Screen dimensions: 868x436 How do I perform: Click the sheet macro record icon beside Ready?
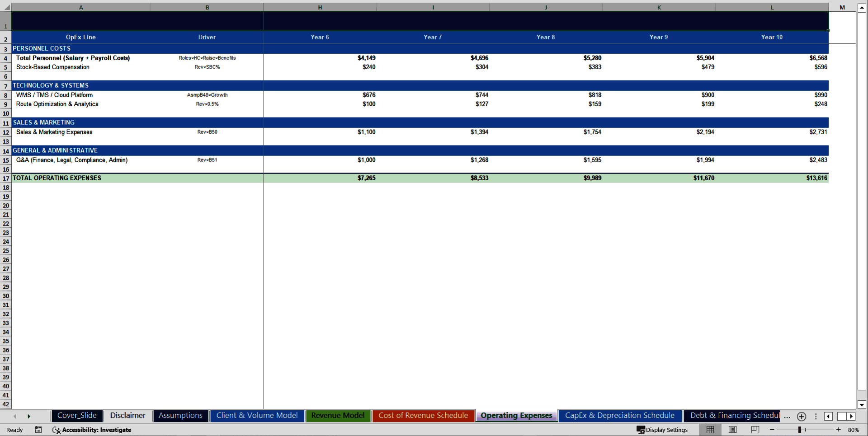pyautogui.click(x=38, y=430)
